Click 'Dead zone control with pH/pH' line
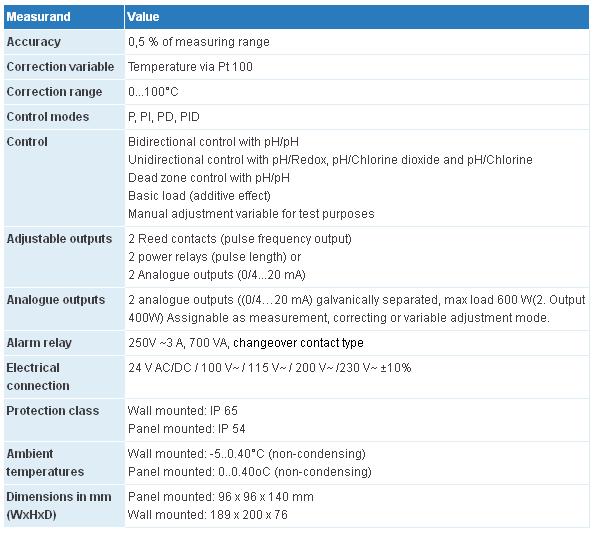The width and height of the screenshot is (598, 535). click(x=209, y=178)
